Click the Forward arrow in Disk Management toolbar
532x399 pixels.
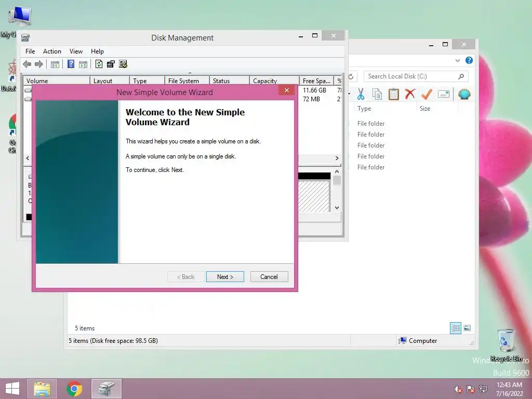tap(39, 64)
